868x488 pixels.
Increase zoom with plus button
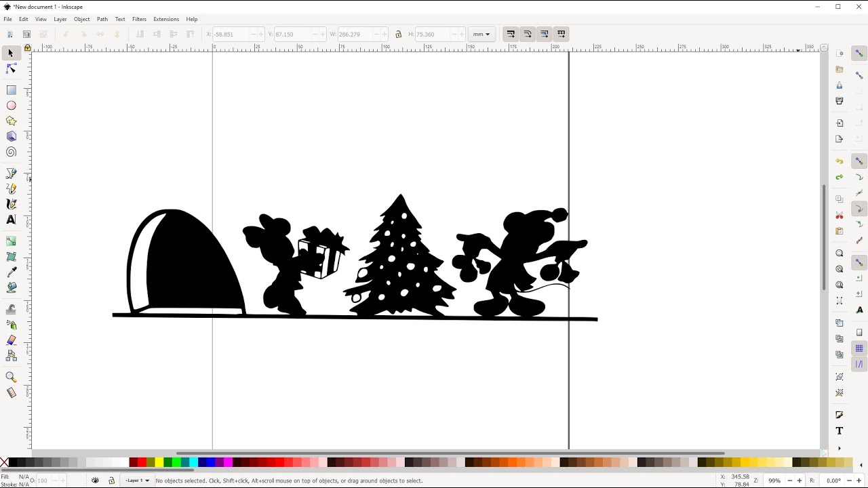(800, 481)
